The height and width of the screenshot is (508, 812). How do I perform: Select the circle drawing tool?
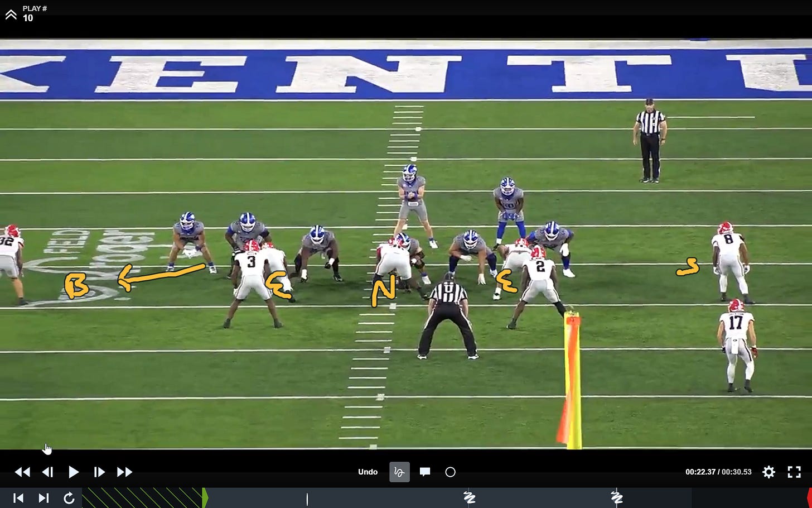(451, 472)
